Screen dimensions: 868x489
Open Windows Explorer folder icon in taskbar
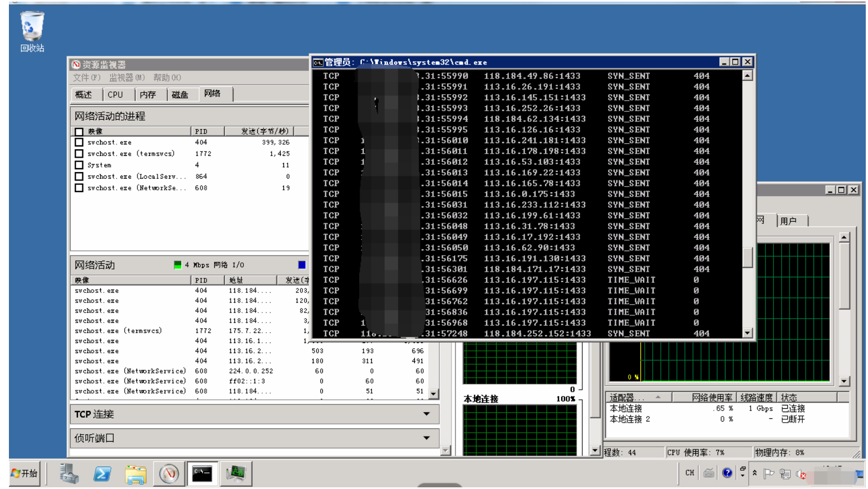(x=135, y=473)
